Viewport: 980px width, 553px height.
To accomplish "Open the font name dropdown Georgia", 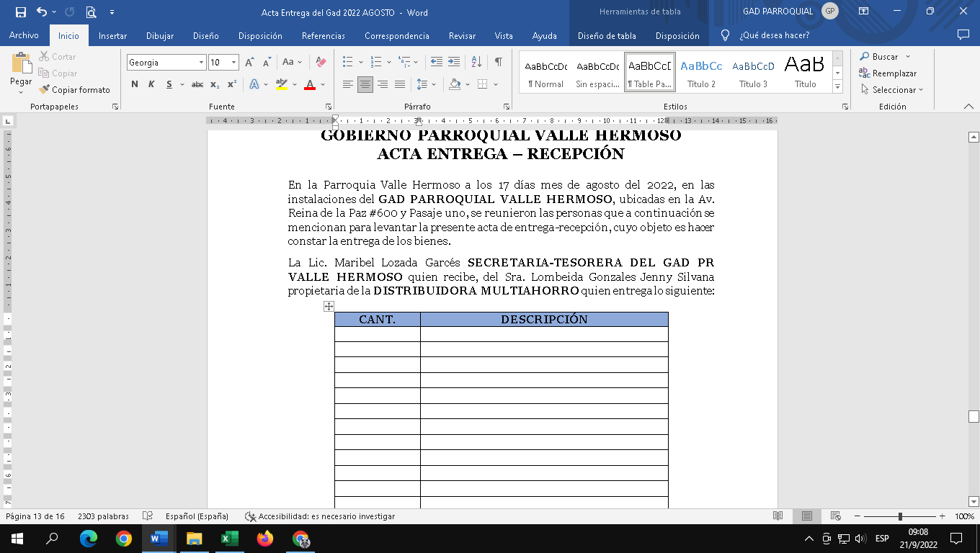I will coord(201,63).
